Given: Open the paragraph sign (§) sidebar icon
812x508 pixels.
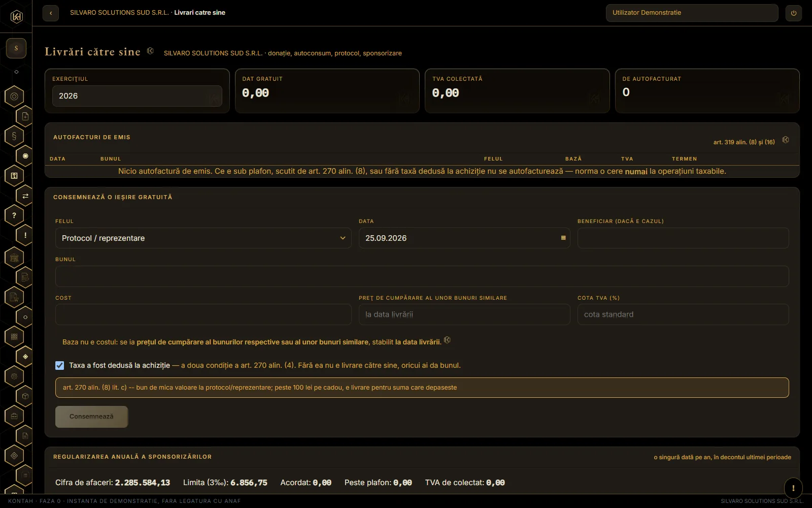Looking at the screenshot, I should tap(14, 136).
